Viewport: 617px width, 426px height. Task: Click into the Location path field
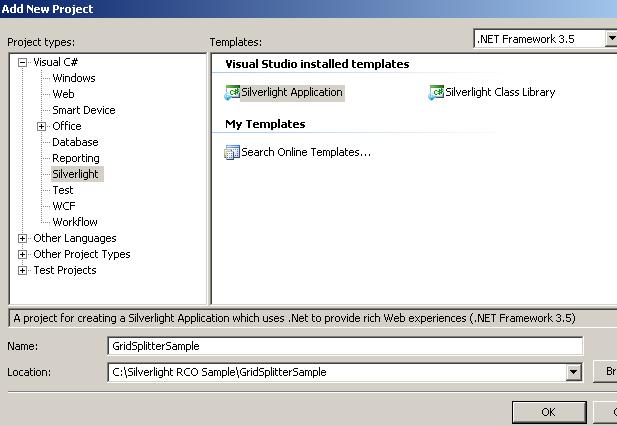point(337,372)
